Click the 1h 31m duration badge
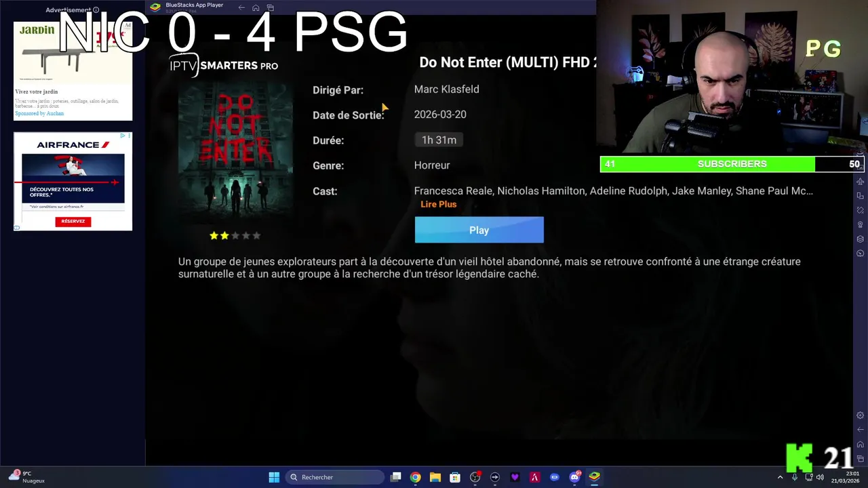 click(439, 140)
